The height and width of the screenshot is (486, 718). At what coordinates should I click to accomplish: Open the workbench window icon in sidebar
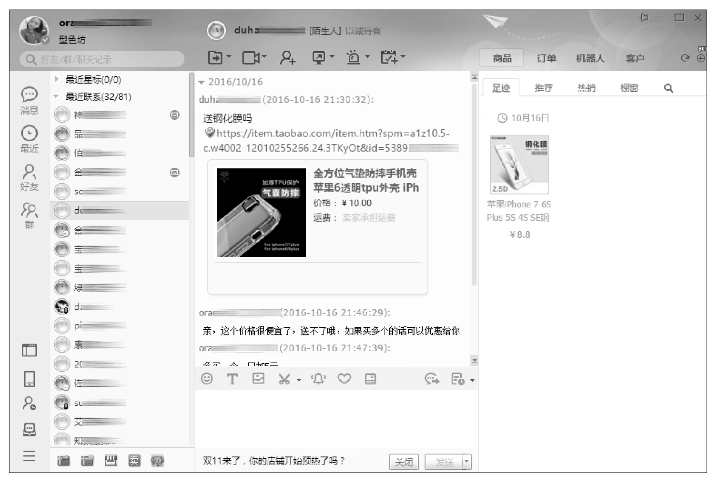(29, 350)
